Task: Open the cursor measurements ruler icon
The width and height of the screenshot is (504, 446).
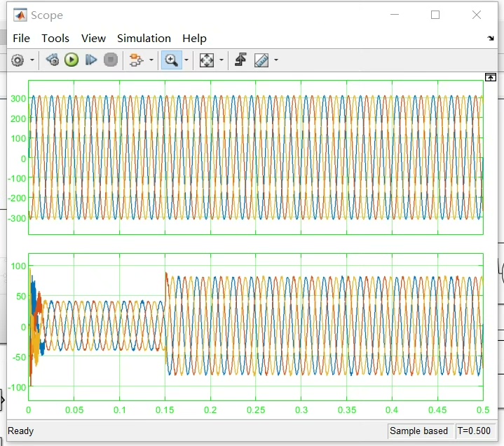Action: [x=261, y=60]
